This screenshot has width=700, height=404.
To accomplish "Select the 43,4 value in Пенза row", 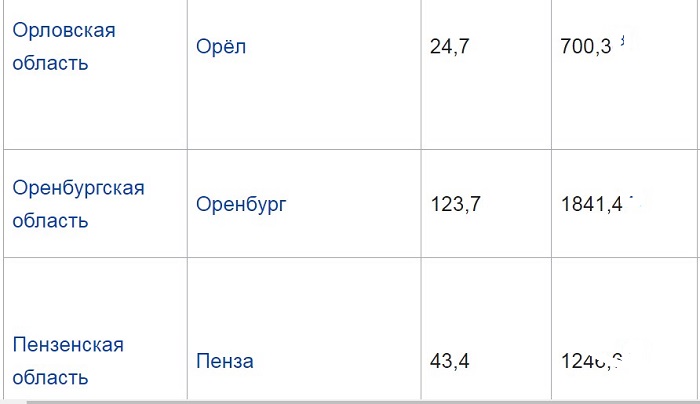I will [449, 361].
